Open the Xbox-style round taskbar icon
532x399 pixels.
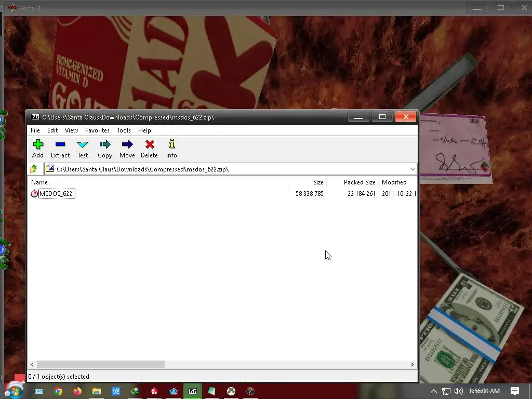[231, 392]
